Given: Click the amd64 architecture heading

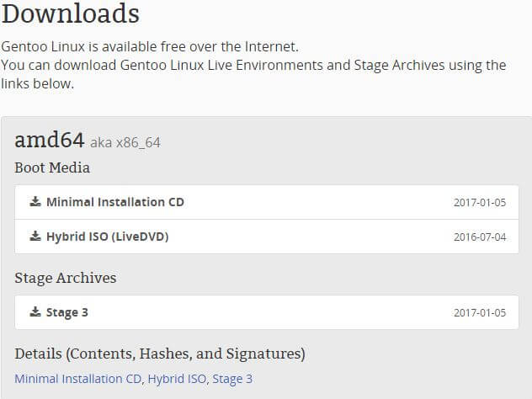Looking at the screenshot, I should [x=49, y=140].
